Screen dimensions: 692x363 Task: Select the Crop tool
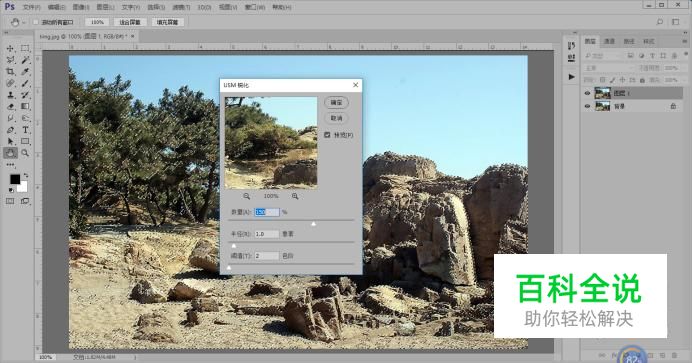(10, 71)
